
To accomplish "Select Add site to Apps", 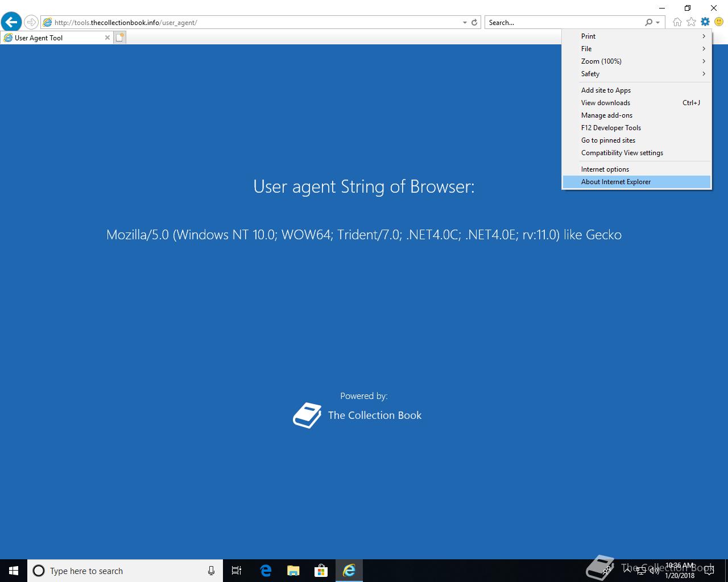I will click(x=637, y=90).
